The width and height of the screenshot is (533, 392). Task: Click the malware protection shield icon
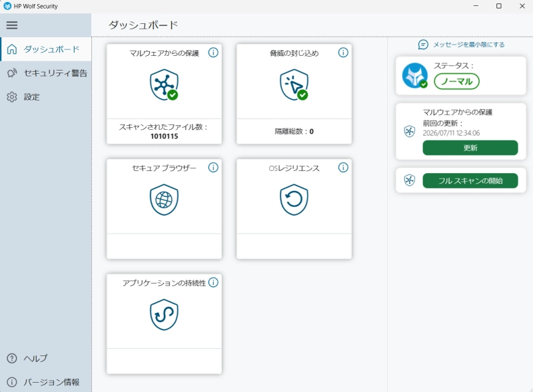(164, 85)
